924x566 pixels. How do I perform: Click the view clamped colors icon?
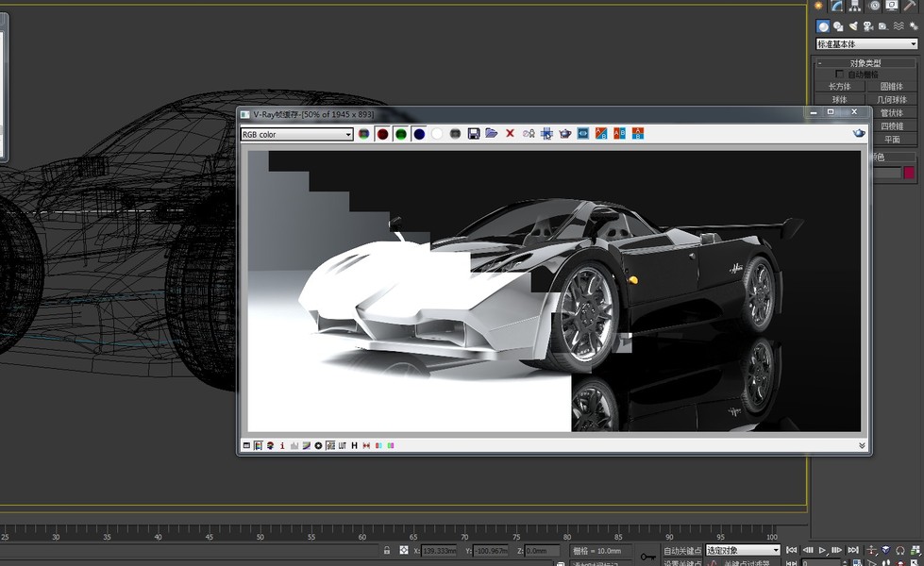[x=270, y=446]
